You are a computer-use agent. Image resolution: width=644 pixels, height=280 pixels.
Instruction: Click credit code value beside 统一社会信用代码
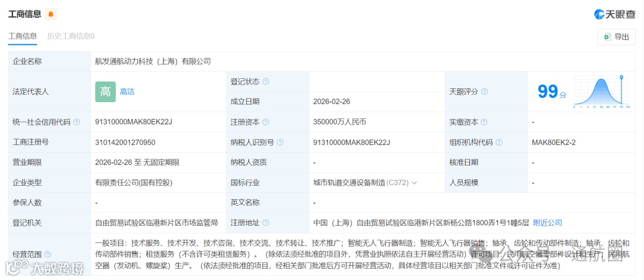[133, 122]
